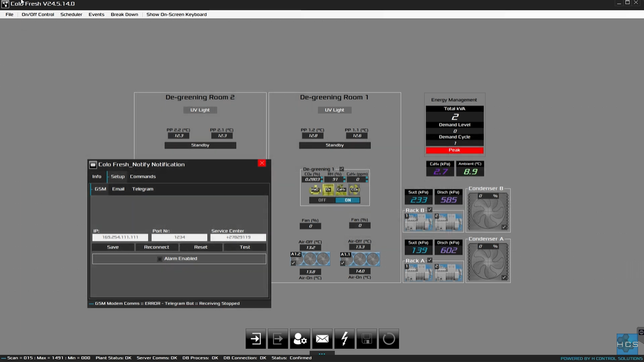Click the H₂O humidifier icon
This screenshot has width=644, height=362.
[315, 189]
